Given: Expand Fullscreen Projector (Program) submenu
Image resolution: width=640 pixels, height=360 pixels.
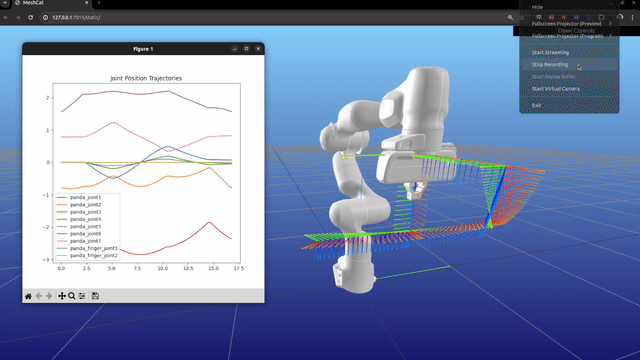Looking at the screenshot, I should pyautogui.click(x=569, y=36).
